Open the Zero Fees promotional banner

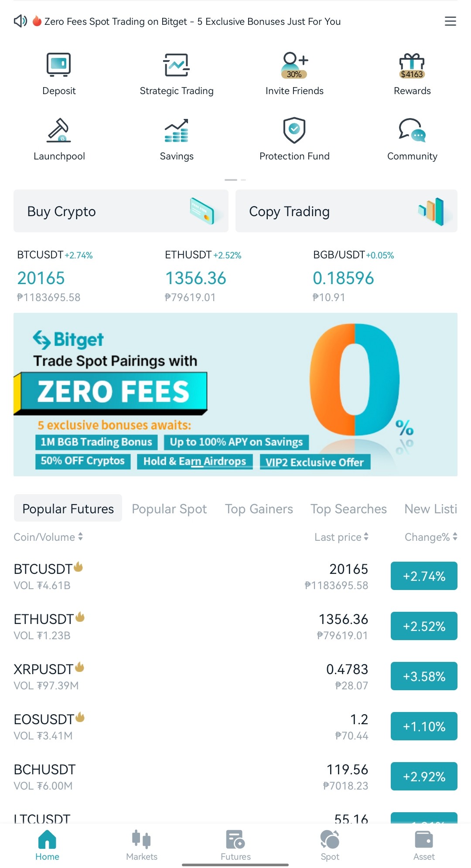235,394
